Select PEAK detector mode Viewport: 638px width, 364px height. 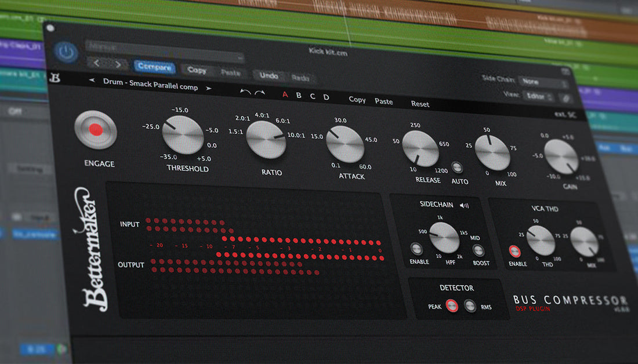coord(452,305)
